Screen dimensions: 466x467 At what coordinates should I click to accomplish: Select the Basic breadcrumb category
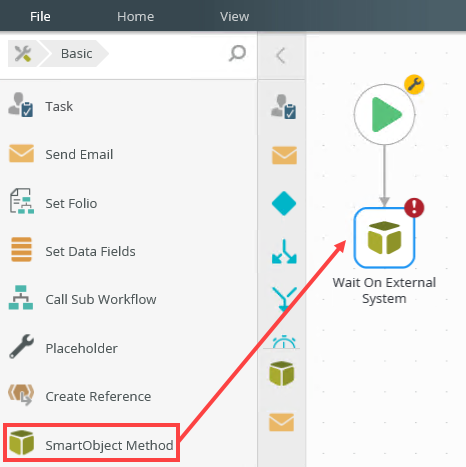76,54
